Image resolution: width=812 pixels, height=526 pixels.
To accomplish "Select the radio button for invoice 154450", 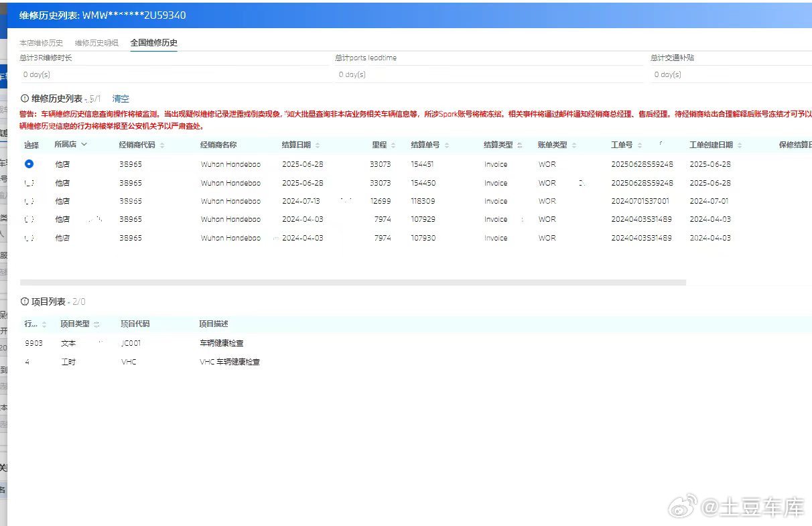I will tap(29, 183).
